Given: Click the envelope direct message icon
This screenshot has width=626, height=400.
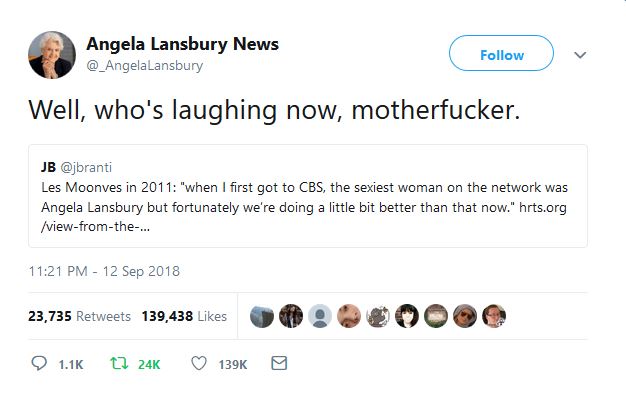Looking at the screenshot, I should (x=279, y=364).
